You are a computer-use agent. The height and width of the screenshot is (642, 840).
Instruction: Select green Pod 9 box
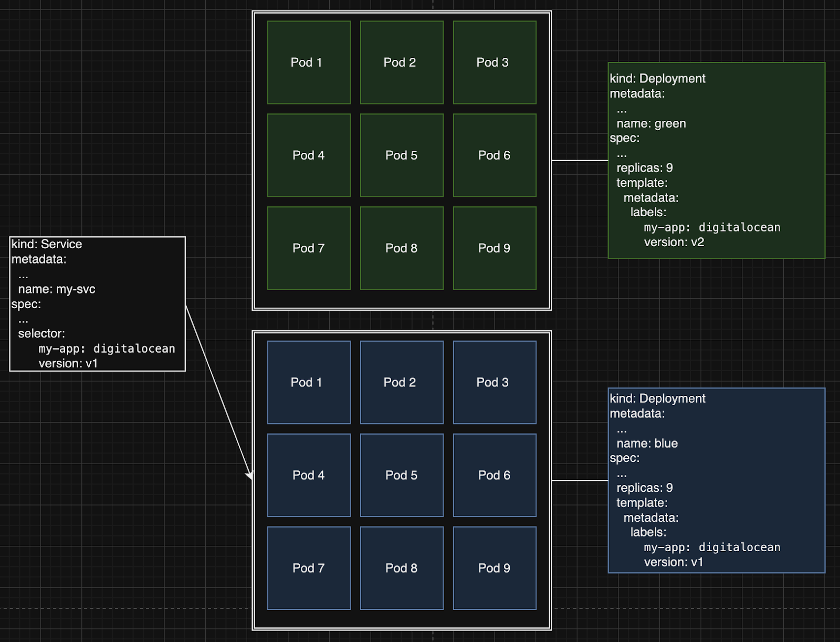click(x=495, y=248)
